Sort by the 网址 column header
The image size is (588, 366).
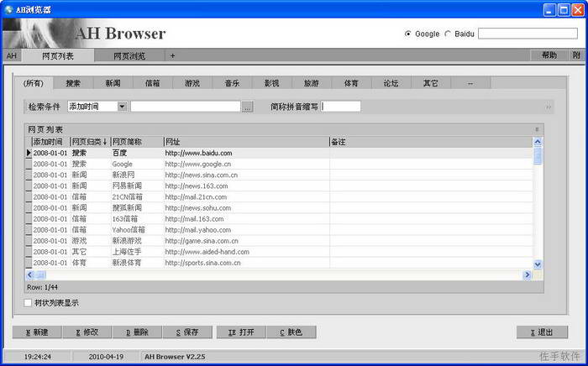point(247,142)
